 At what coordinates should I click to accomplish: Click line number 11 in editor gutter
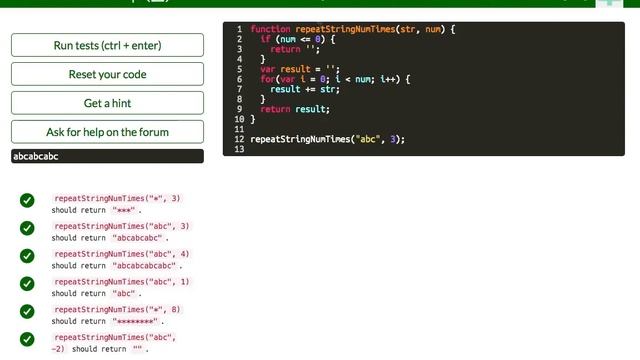239,129
